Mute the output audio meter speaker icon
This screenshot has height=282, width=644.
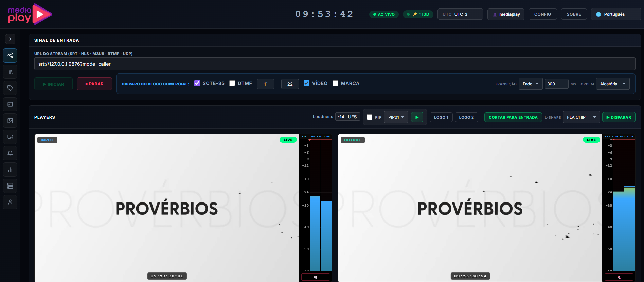(619, 277)
